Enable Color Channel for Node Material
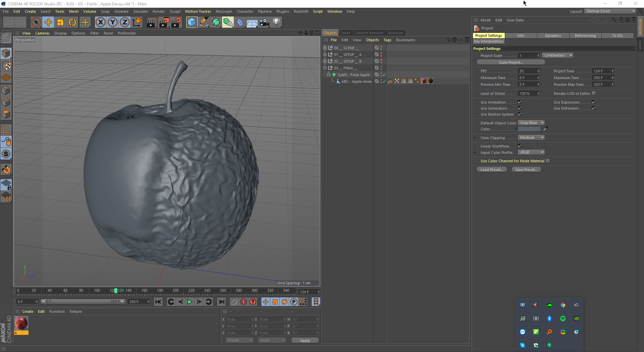Viewport: 644px width, 352px height. point(548,161)
